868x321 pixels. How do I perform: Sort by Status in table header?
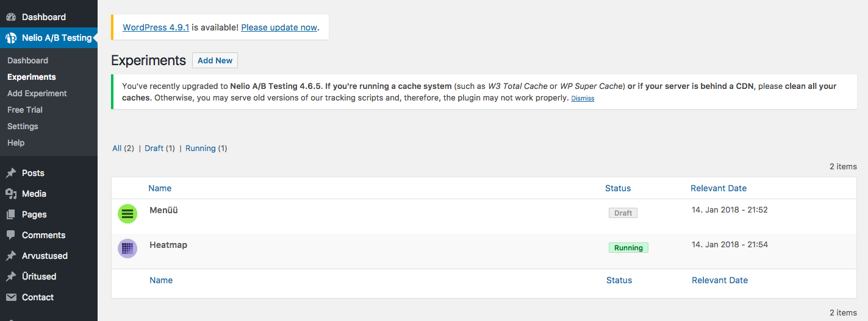618,188
